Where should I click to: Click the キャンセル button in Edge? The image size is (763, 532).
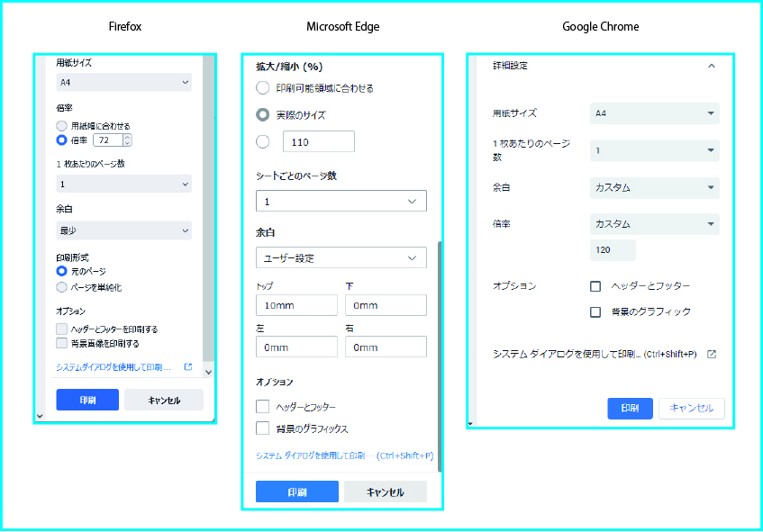[386, 491]
